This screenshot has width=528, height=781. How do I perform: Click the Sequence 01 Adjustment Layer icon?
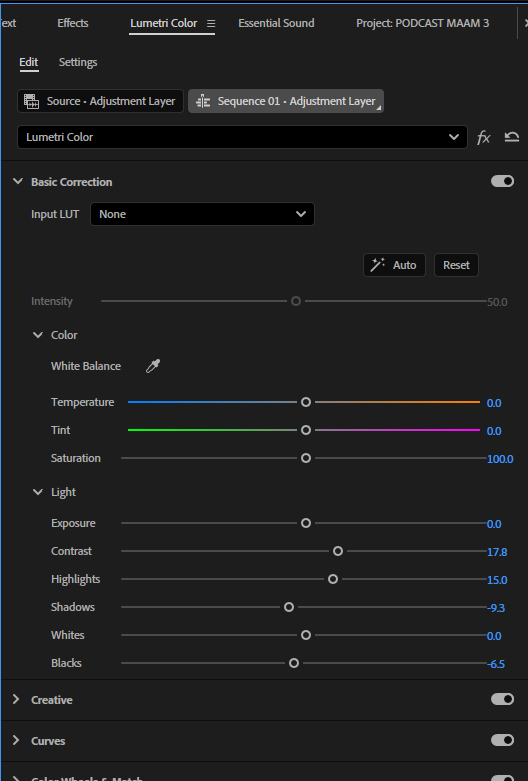pos(203,102)
